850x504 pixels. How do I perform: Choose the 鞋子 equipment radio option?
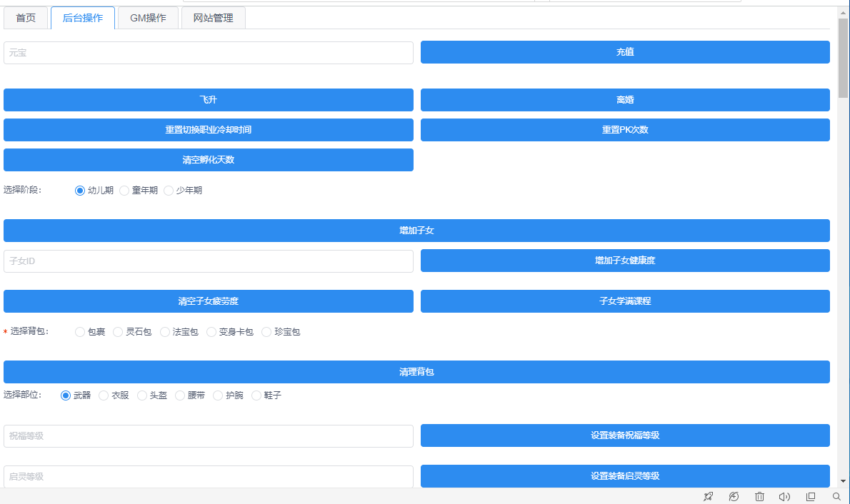256,395
